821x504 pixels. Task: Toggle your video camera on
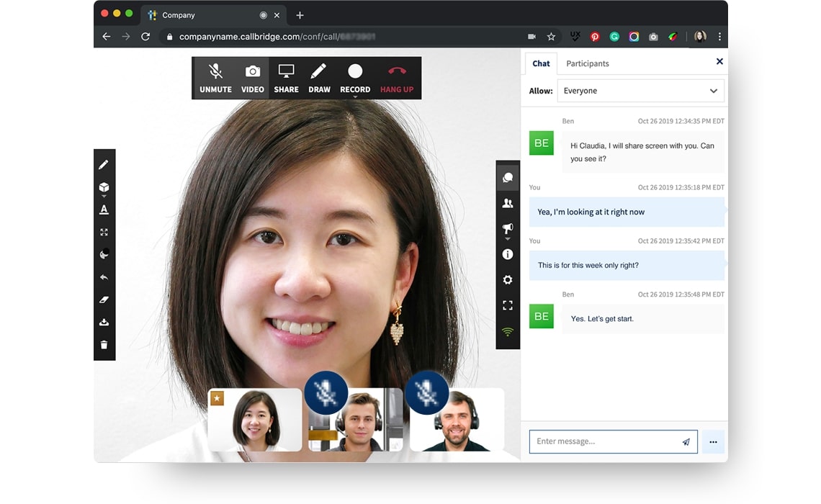252,77
